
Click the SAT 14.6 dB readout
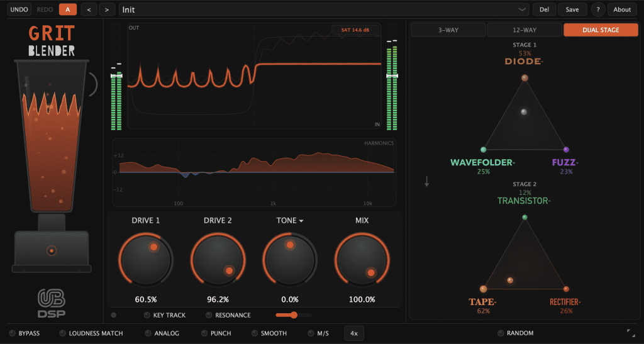(355, 30)
